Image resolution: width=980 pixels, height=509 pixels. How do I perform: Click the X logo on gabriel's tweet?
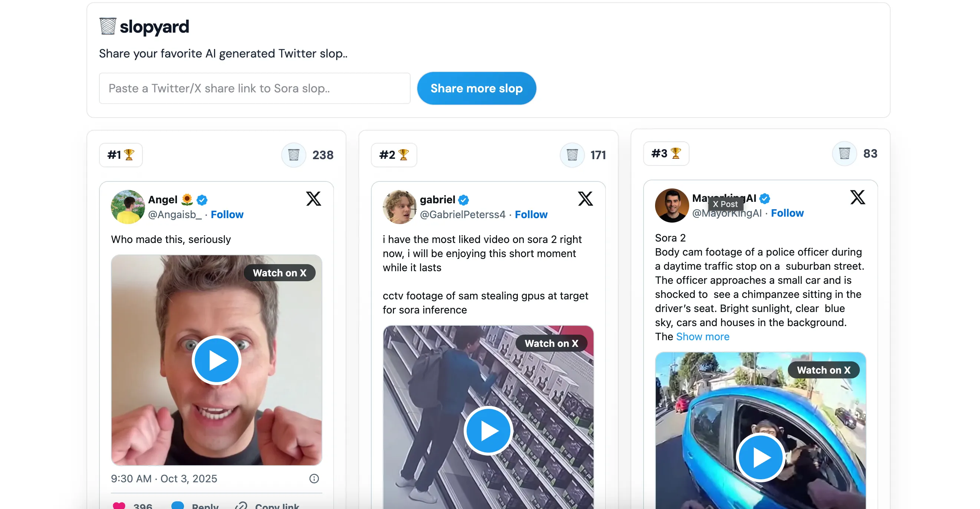pyautogui.click(x=585, y=198)
